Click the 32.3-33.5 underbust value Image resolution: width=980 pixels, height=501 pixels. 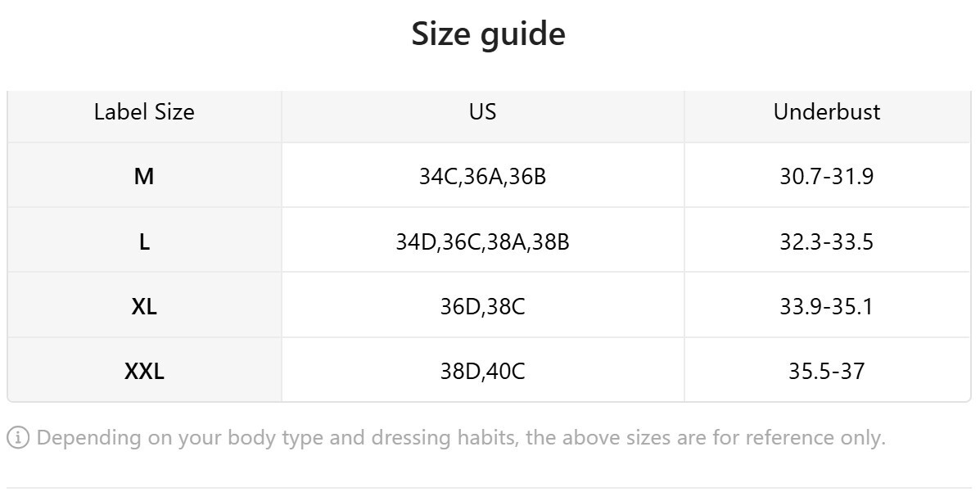click(827, 241)
